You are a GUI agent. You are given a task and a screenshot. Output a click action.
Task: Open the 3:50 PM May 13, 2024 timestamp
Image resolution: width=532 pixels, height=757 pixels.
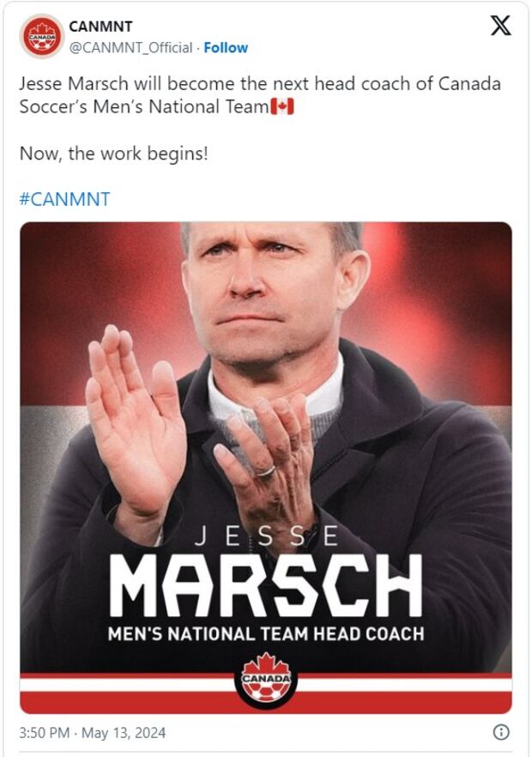tap(93, 733)
